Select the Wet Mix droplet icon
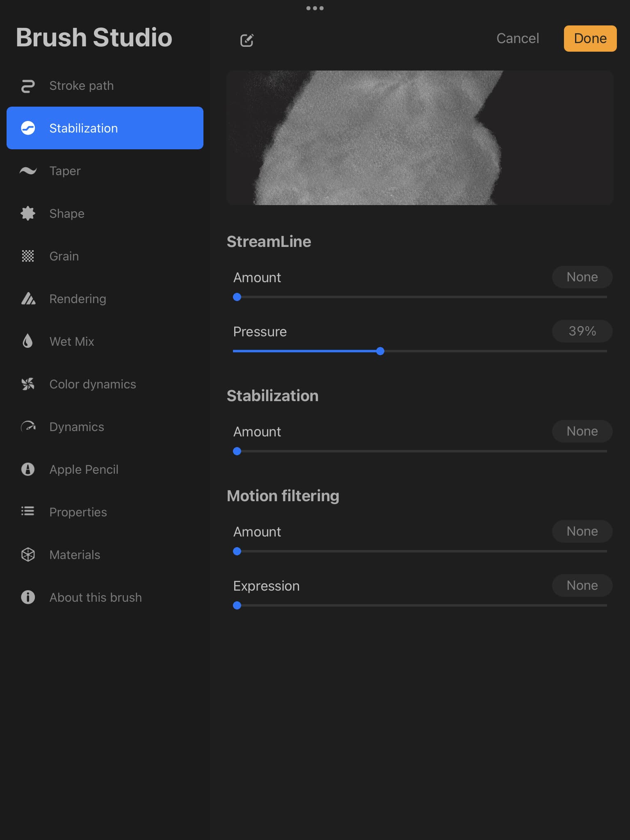This screenshot has width=630, height=840. pyautogui.click(x=28, y=341)
